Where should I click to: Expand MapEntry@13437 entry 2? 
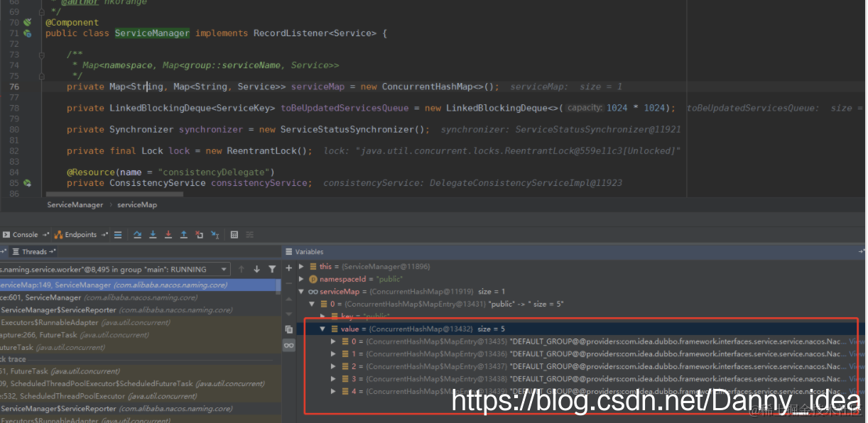(334, 366)
